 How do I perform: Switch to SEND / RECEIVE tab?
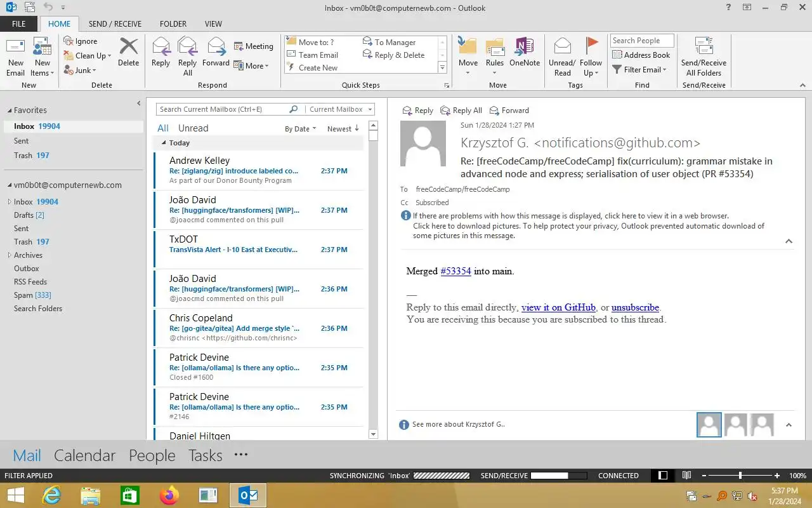[115, 24]
